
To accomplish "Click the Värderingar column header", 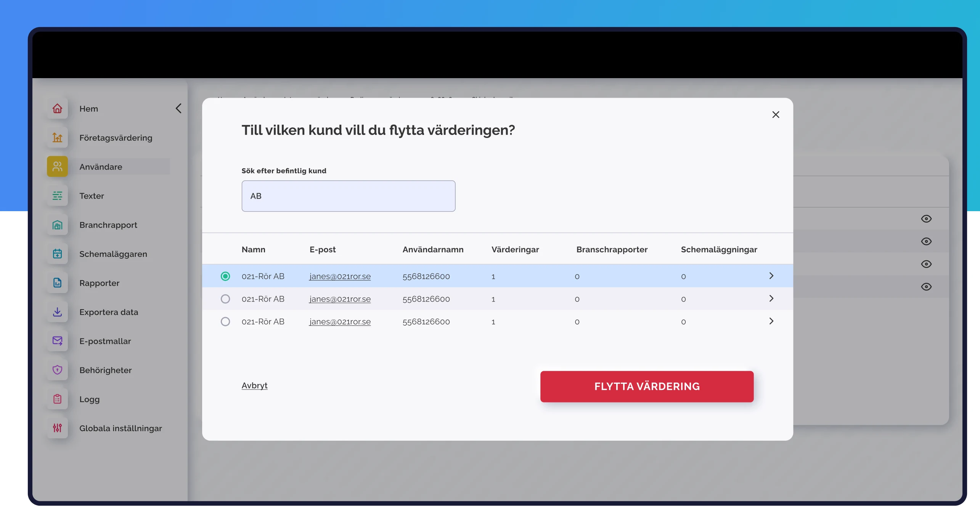I will point(515,250).
